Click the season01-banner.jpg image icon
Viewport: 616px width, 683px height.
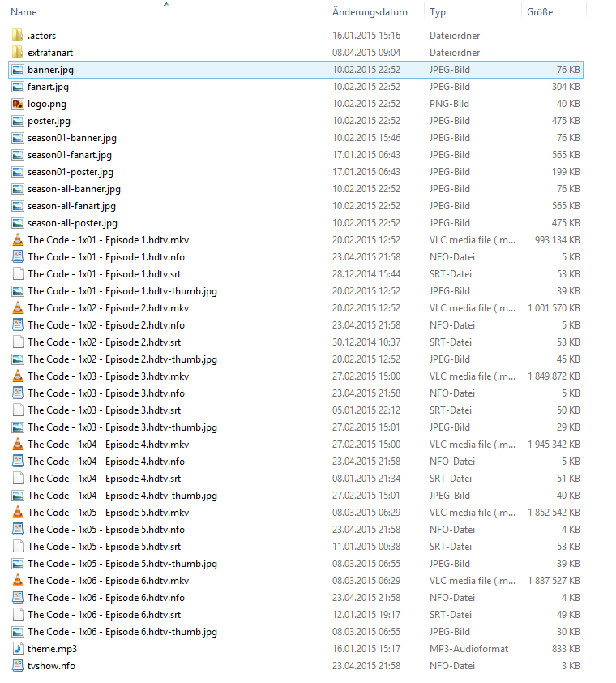pyautogui.click(x=17, y=138)
